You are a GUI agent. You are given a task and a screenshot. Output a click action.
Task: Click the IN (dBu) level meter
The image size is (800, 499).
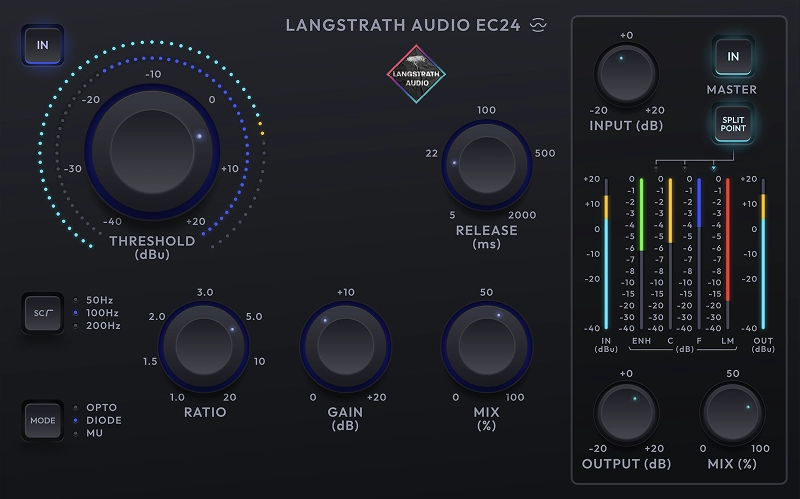[x=606, y=253]
